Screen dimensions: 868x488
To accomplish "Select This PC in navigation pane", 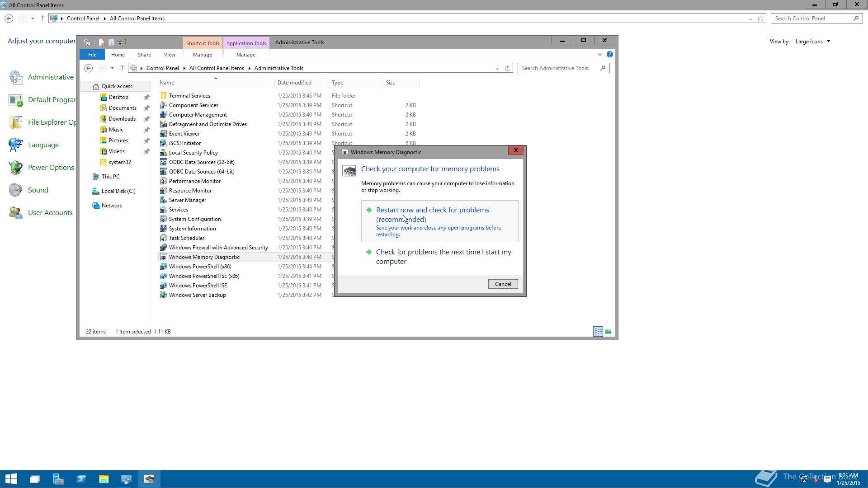I will [110, 177].
